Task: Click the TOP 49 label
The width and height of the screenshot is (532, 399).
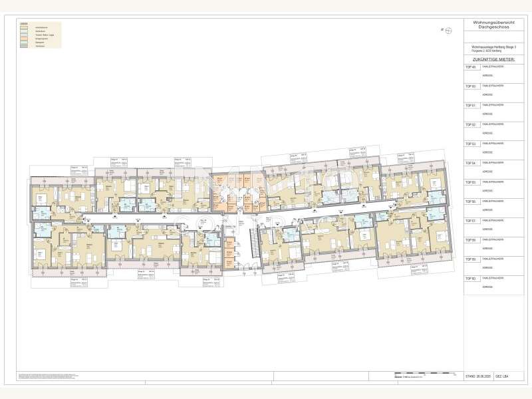Action: [x=471, y=67]
